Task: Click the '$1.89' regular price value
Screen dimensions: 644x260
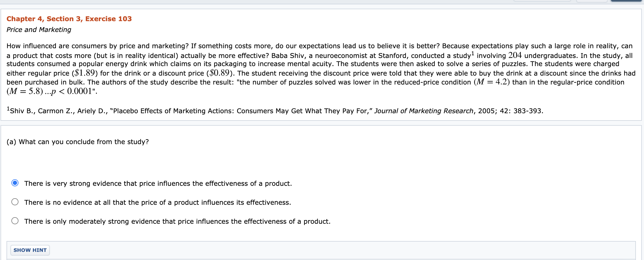Action: click(85, 73)
